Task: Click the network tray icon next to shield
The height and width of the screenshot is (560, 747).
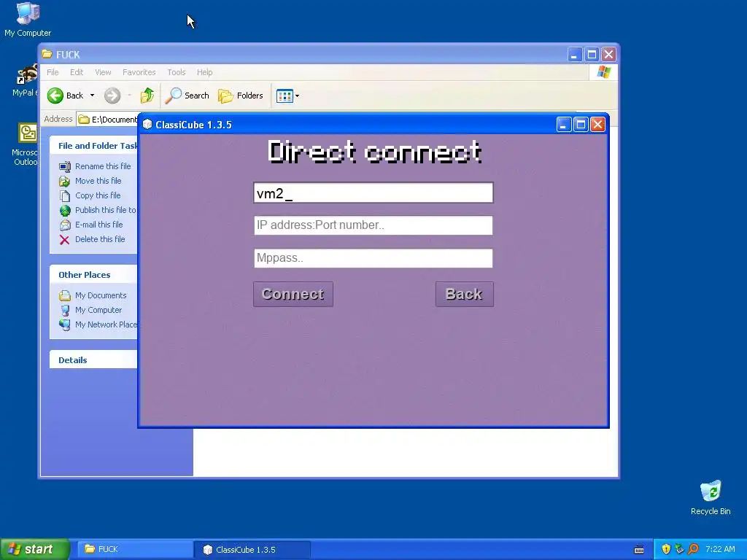Action: pos(679,550)
